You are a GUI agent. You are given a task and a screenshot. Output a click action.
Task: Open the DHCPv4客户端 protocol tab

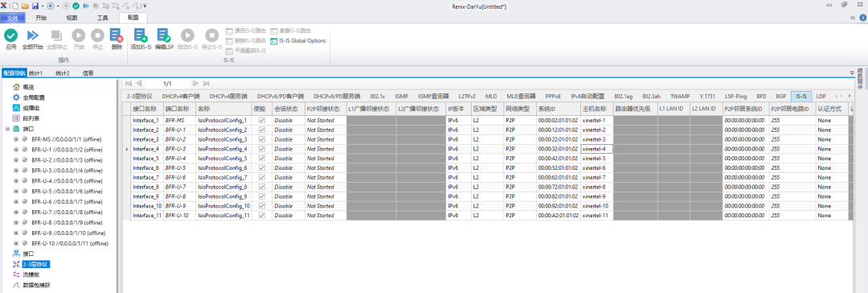pos(180,96)
